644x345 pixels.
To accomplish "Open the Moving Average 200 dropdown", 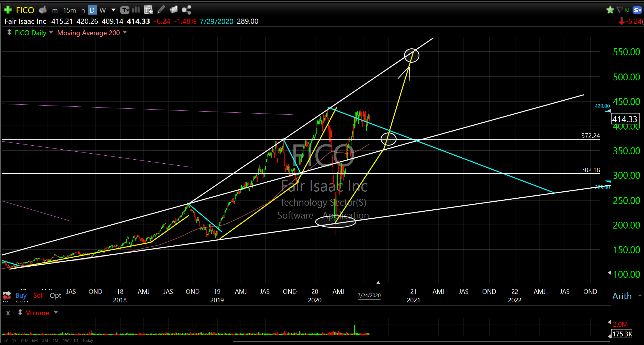I will pyautogui.click(x=125, y=33).
